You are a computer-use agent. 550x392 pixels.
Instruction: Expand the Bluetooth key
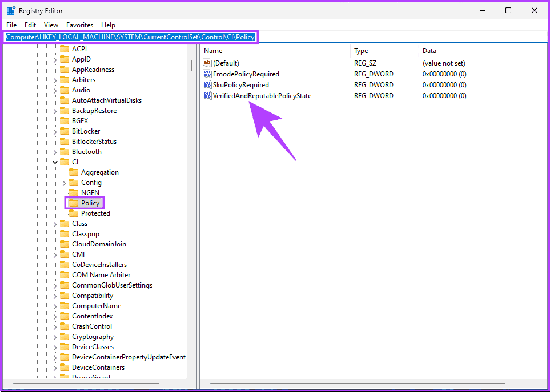tap(55, 152)
